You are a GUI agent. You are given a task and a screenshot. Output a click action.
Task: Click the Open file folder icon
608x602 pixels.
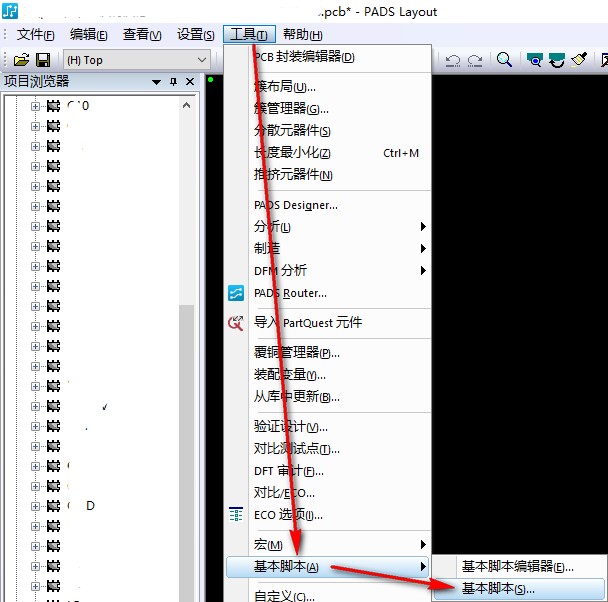(x=21, y=60)
